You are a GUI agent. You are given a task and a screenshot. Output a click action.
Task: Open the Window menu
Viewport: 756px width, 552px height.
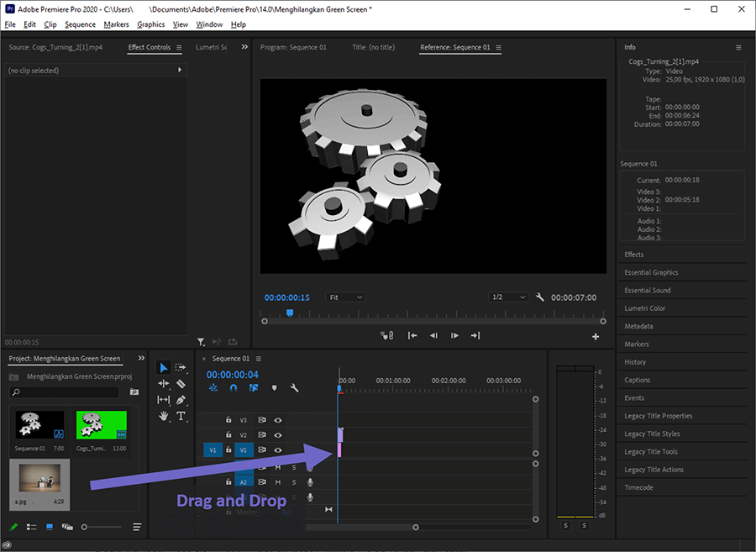pos(209,24)
